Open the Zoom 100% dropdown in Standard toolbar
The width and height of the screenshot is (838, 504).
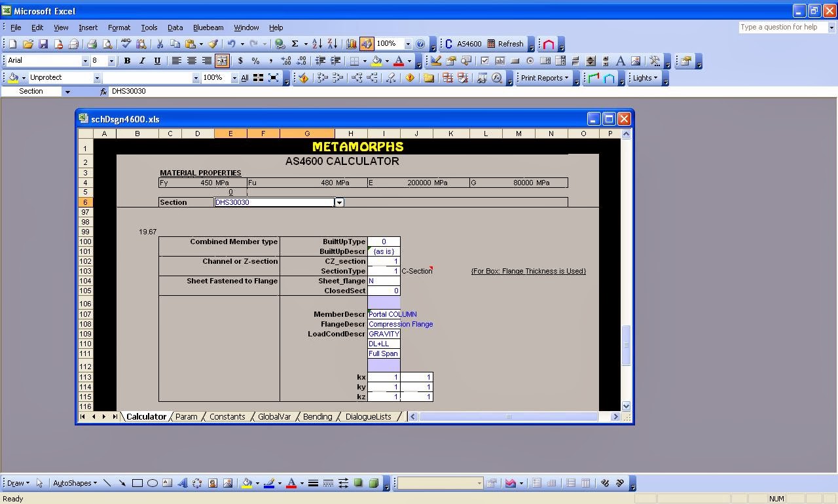point(408,44)
